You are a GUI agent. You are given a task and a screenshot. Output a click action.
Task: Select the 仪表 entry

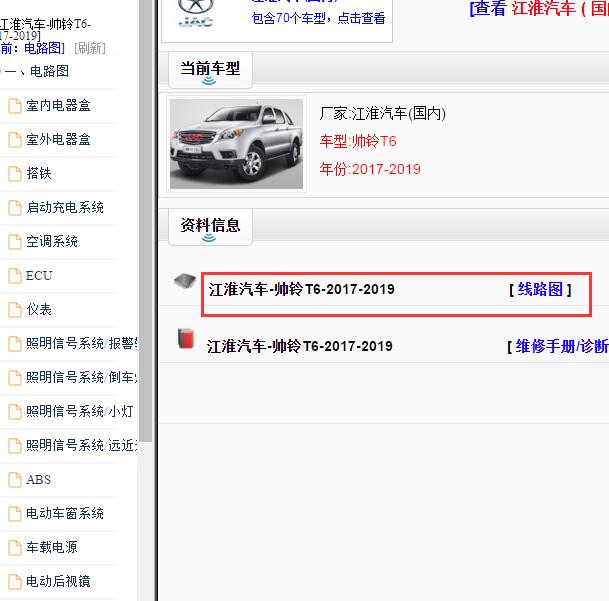click(39, 310)
